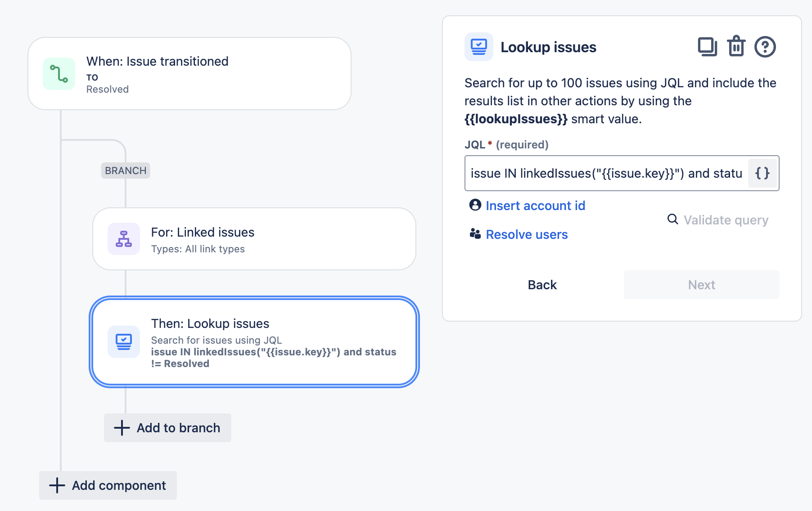The image size is (812, 511).
Task: Click Add to branch button
Action: point(167,428)
